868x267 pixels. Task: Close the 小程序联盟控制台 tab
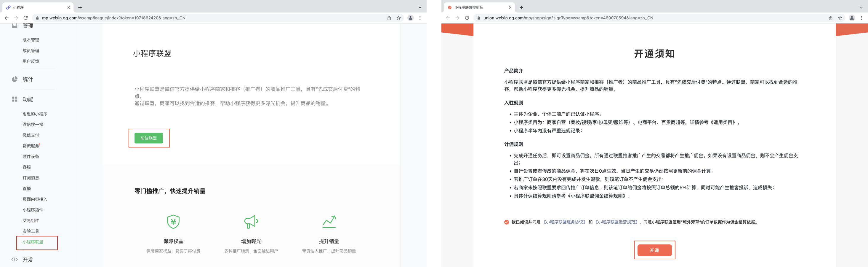click(x=510, y=7)
